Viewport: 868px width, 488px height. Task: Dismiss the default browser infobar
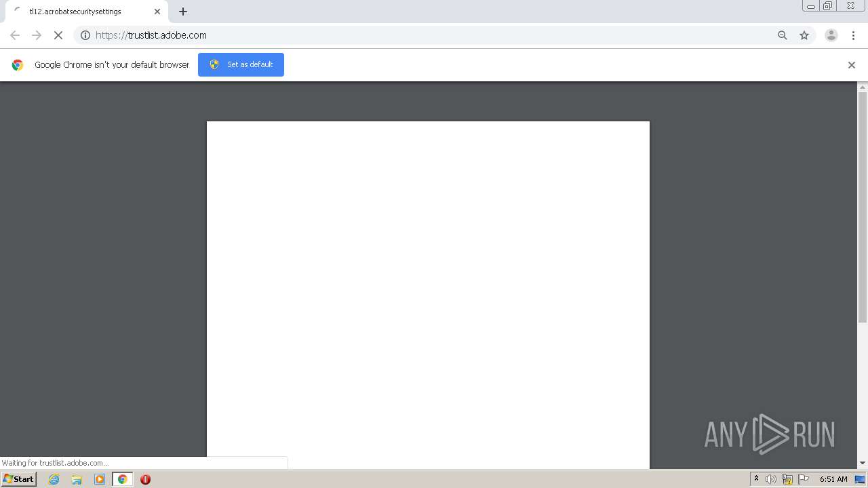[852, 65]
